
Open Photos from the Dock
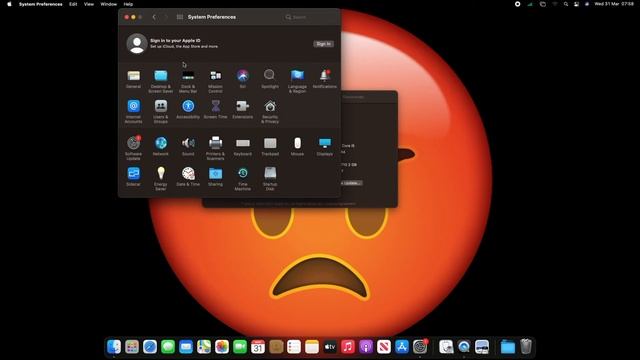pos(222,347)
